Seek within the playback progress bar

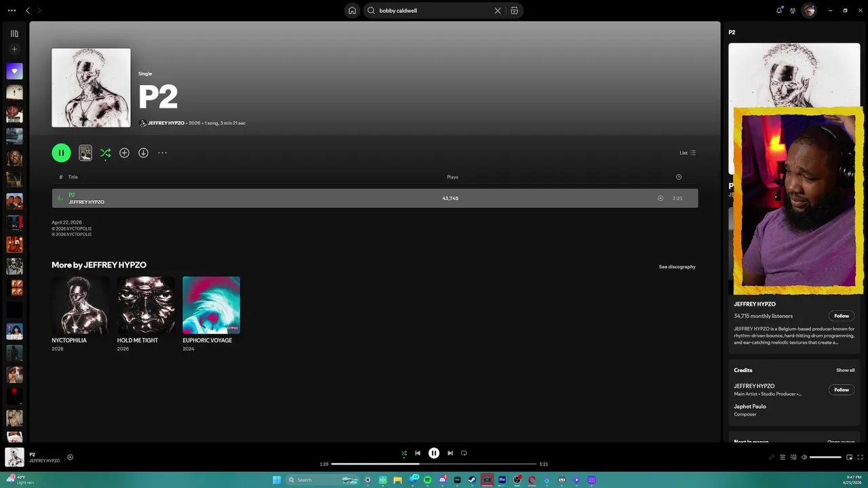(x=434, y=464)
